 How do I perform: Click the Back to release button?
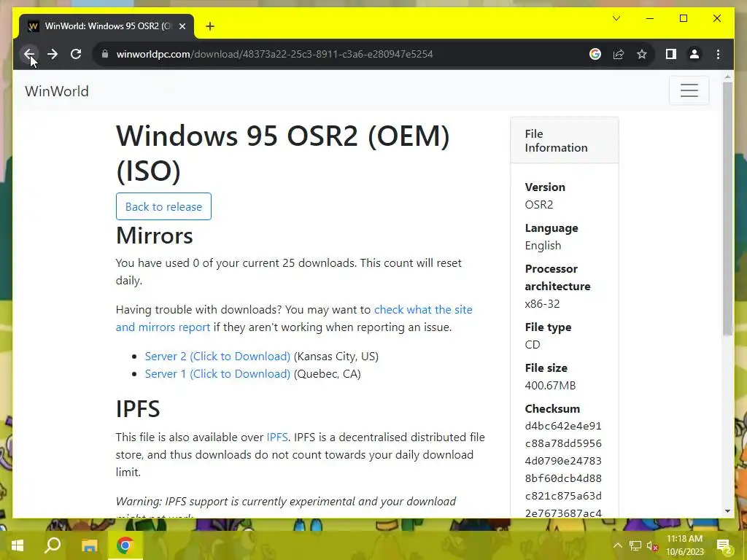coord(163,206)
